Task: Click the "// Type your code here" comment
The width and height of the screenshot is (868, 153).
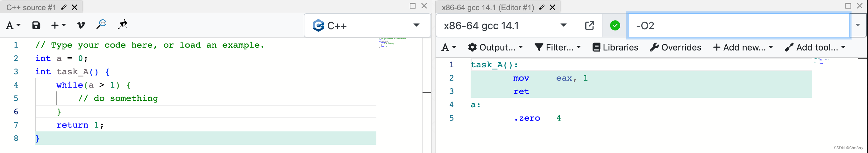Action: pyautogui.click(x=150, y=45)
